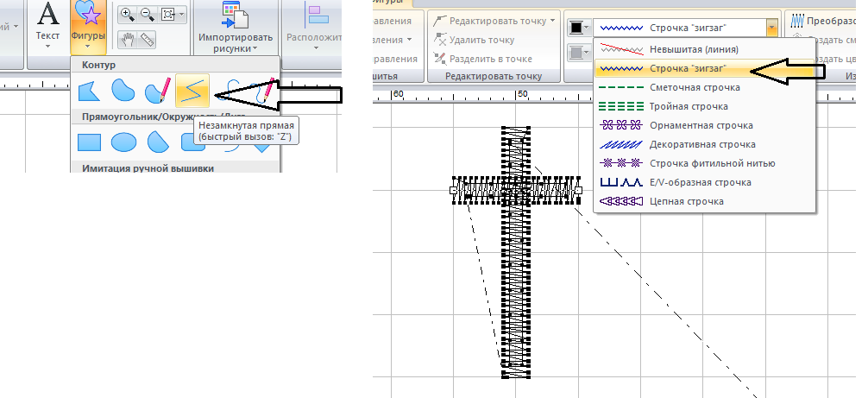Select the closed curve outline shape
The width and height of the screenshot is (868, 398).
tap(123, 91)
